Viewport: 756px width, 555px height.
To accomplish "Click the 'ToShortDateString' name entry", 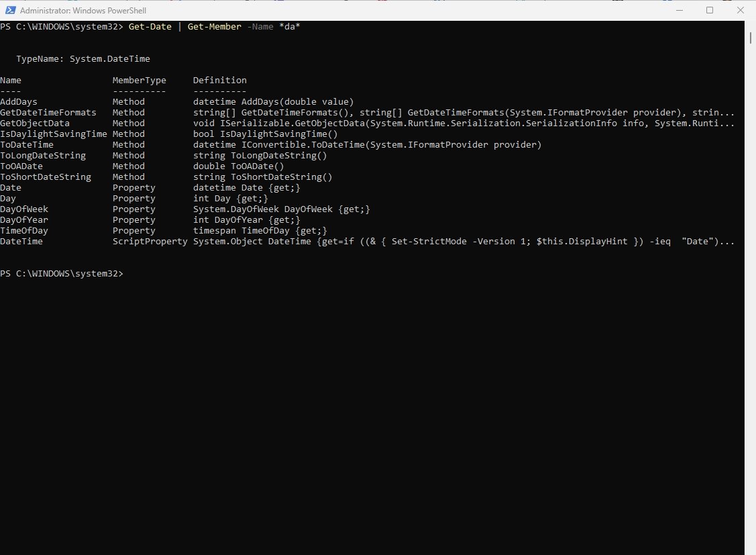I will click(46, 177).
